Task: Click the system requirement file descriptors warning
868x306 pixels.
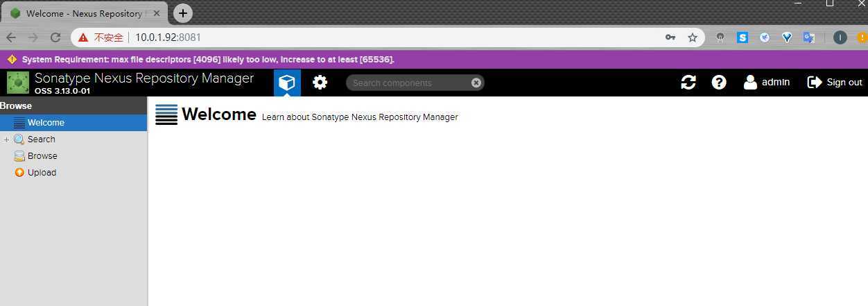Action: point(208,60)
